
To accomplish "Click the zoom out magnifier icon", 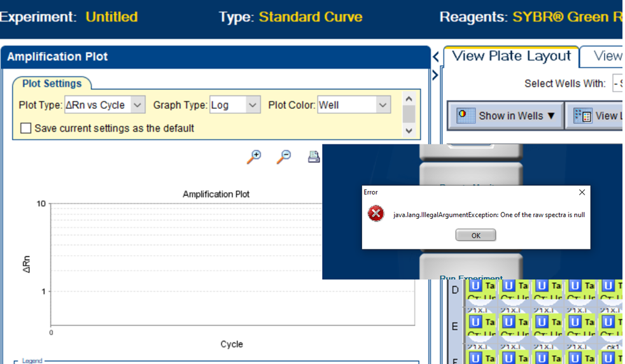I will (x=283, y=157).
